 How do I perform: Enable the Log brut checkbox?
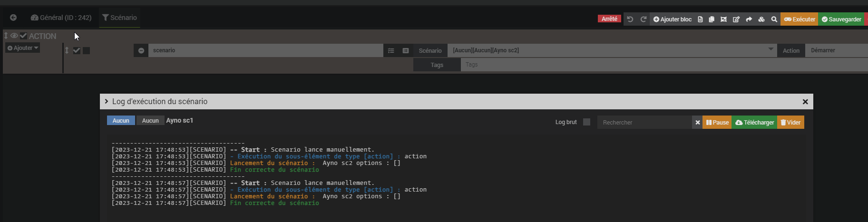coord(586,122)
